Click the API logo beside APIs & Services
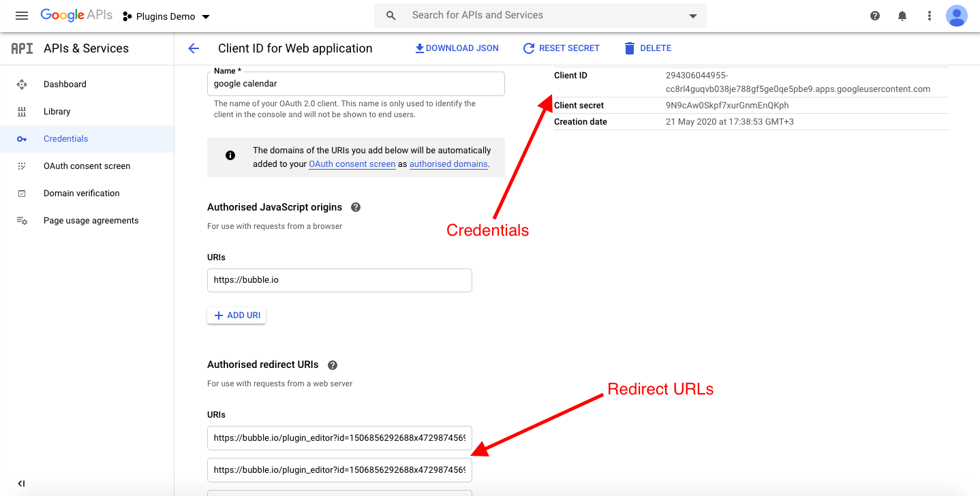This screenshot has width=980, height=496. pos(22,48)
